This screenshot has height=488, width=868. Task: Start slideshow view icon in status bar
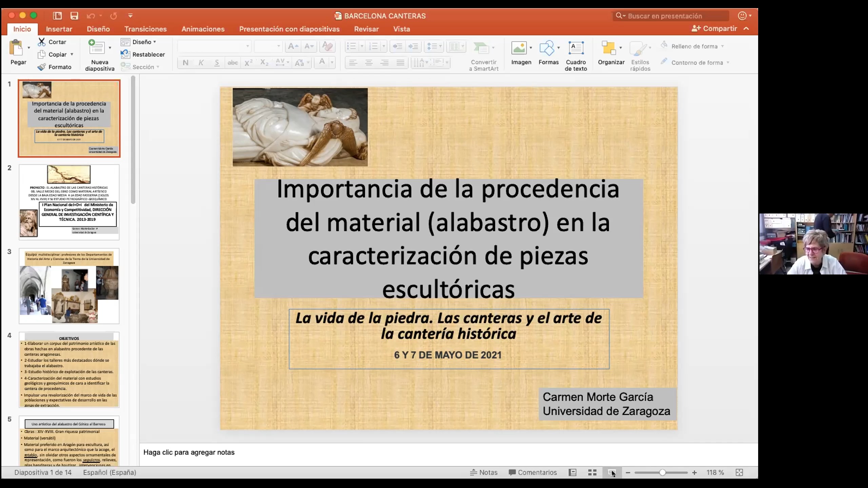pyautogui.click(x=612, y=472)
